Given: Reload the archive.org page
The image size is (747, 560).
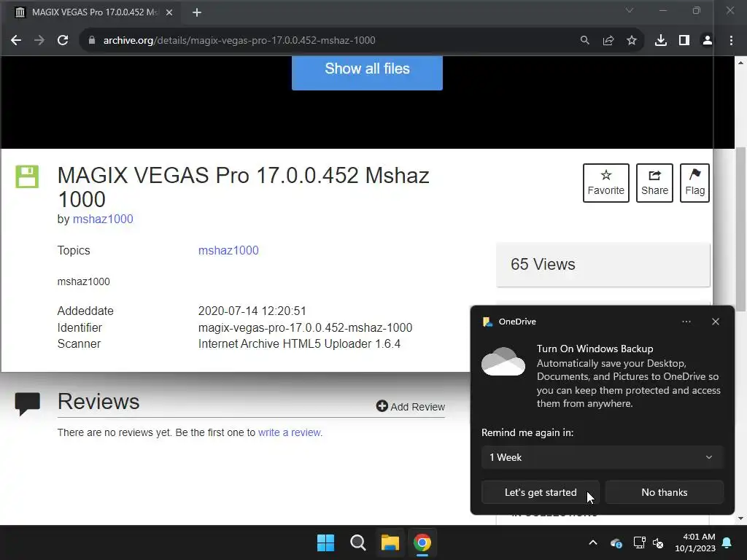Looking at the screenshot, I should 63,41.
